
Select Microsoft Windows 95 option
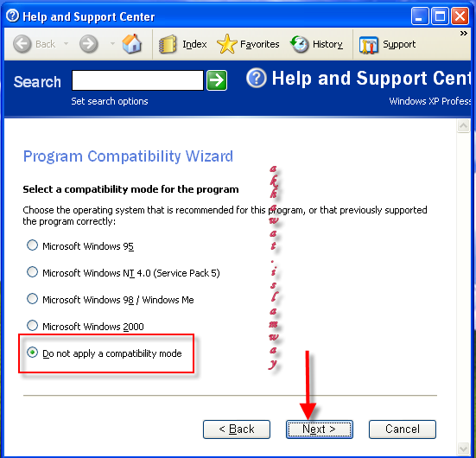pos(32,245)
